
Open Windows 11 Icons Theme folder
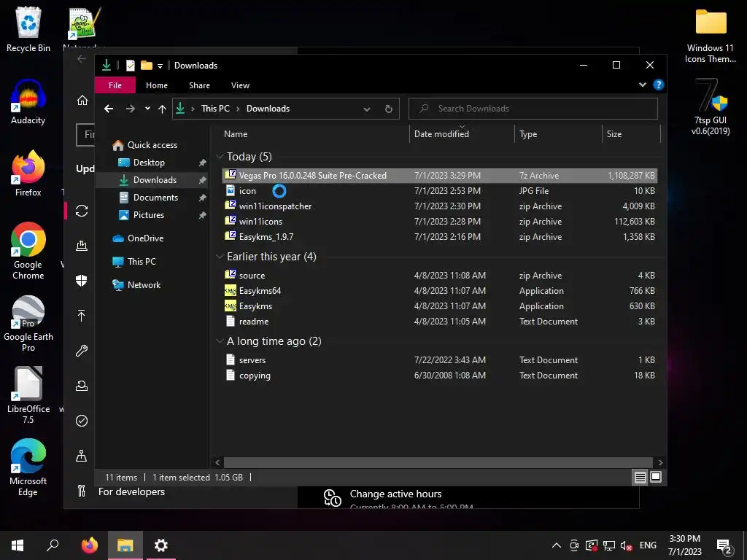point(711,36)
